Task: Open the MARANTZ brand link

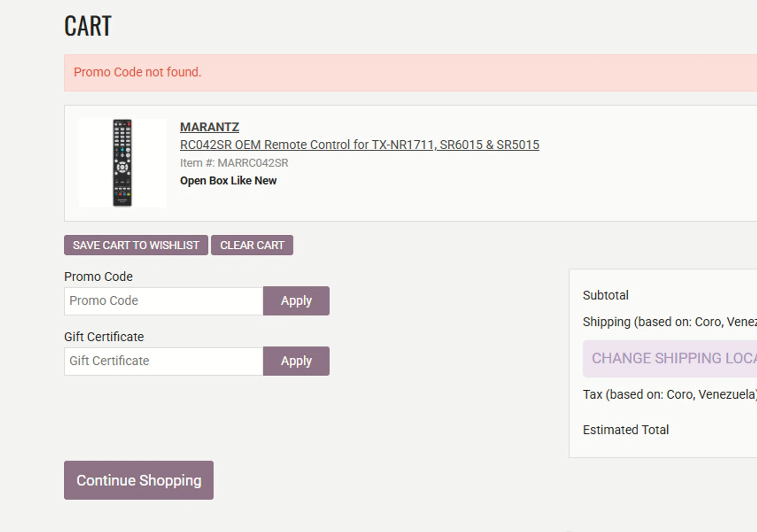Action: tap(209, 127)
